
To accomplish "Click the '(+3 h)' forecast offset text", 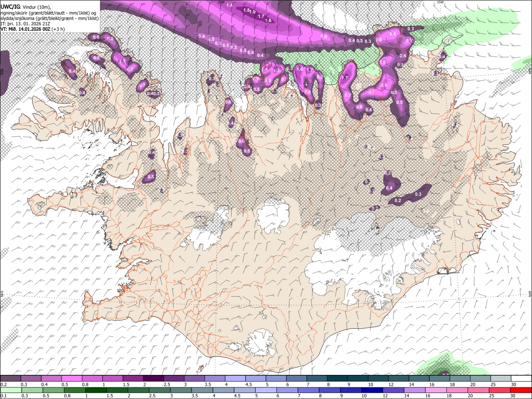I will click(x=58, y=29).
